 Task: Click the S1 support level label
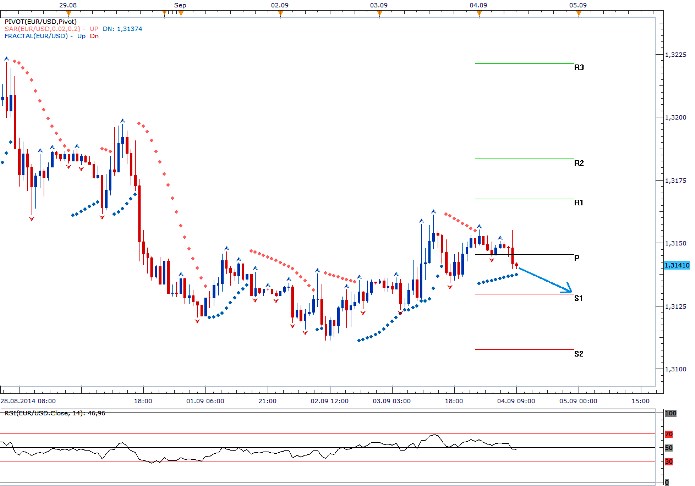[578, 298]
